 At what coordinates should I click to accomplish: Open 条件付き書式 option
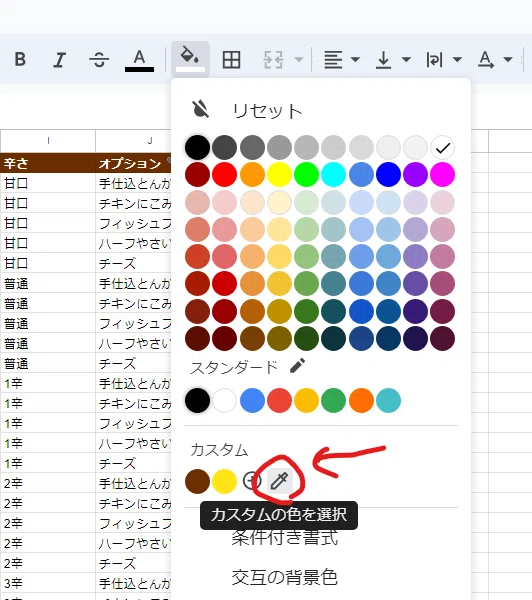[285, 537]
